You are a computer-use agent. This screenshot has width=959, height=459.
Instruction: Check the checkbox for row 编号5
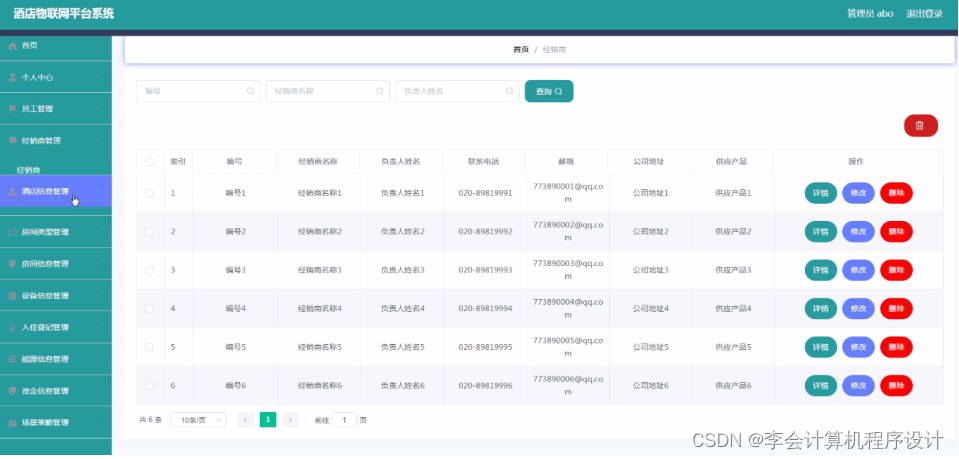(149, 347)
